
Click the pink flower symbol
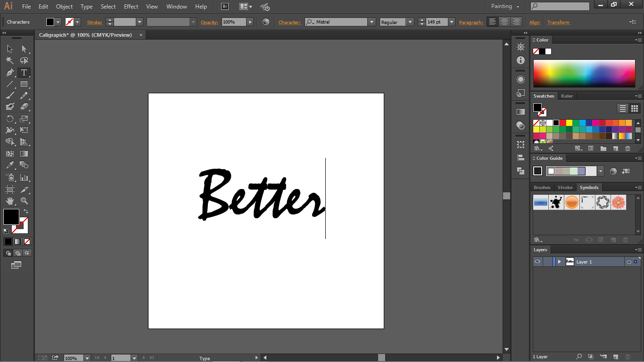[619, 203]
